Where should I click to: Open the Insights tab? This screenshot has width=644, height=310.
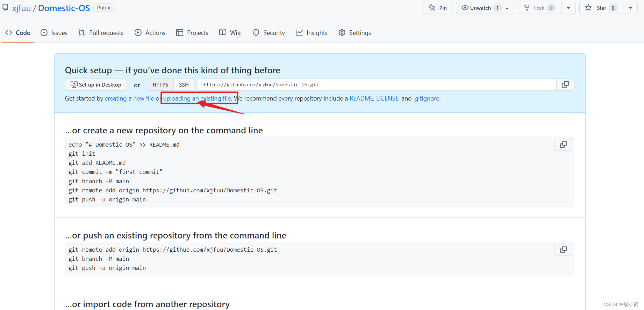(312, 32)
